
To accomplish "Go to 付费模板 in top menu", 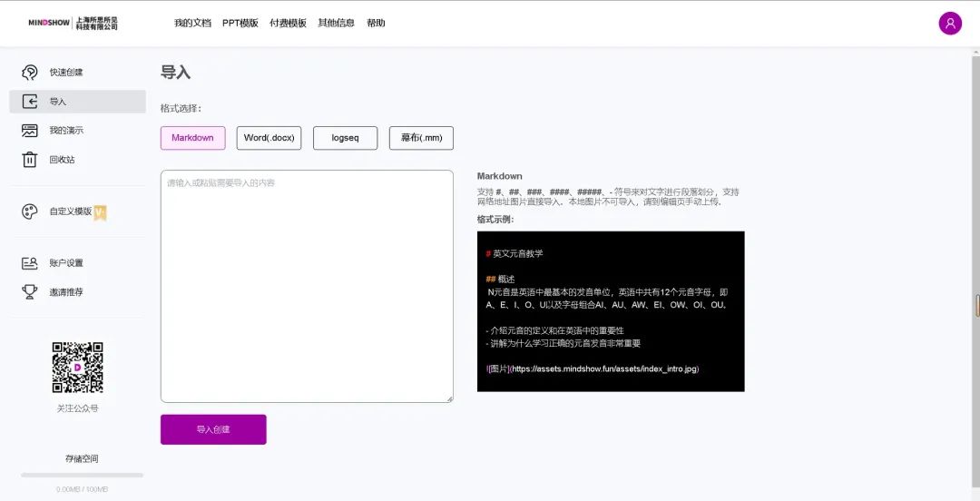I will click(288, 24).
